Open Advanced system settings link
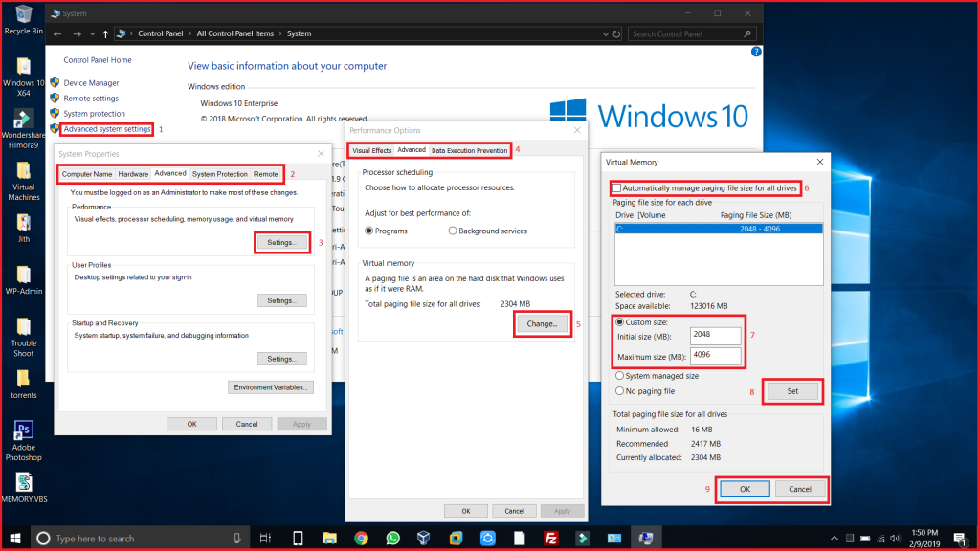The width and height of the screenshot is (980, 551). (107, 129)
